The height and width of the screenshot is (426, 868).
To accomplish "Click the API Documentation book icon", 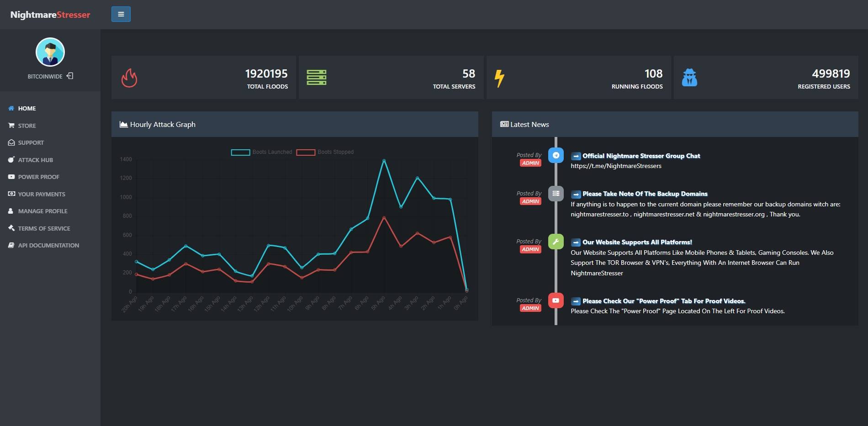I will click(x=11, y=245).
